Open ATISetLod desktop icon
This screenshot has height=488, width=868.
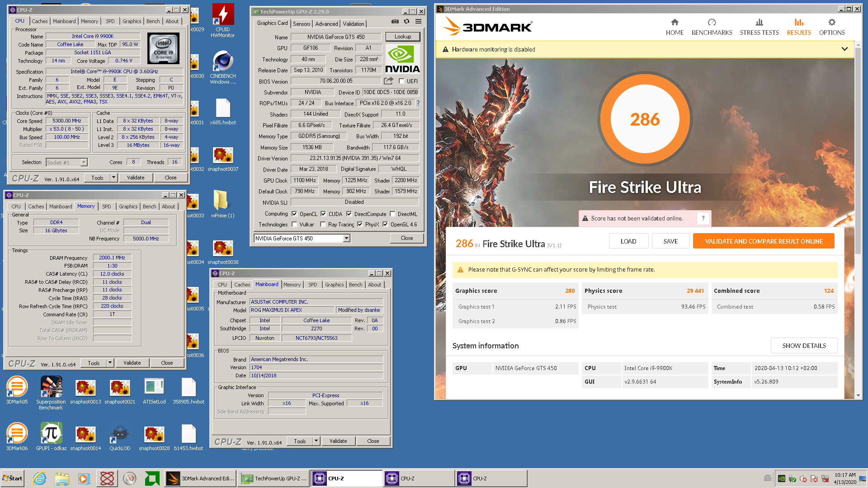click(x=154, y=391)
